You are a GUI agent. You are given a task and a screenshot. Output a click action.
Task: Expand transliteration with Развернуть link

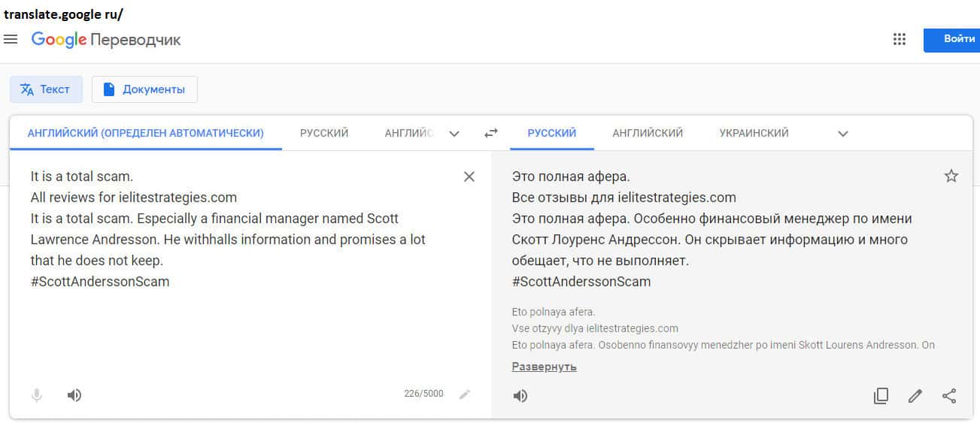pos(544,367)
